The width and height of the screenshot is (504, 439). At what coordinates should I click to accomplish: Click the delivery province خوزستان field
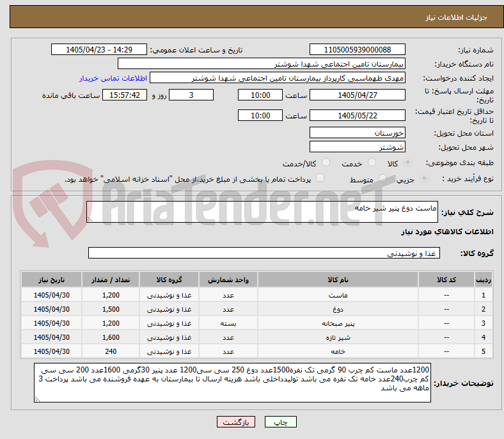coord(357,132)
